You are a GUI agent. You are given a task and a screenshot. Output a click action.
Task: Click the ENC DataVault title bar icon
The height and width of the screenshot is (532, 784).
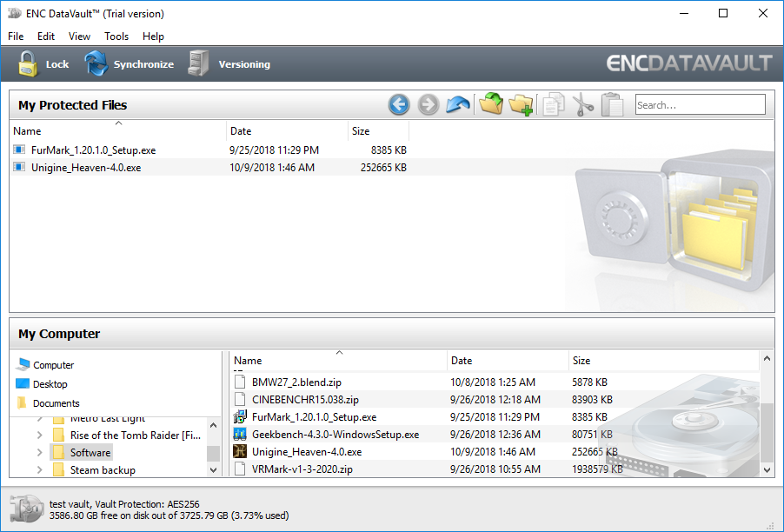click(x=15, y=14)
